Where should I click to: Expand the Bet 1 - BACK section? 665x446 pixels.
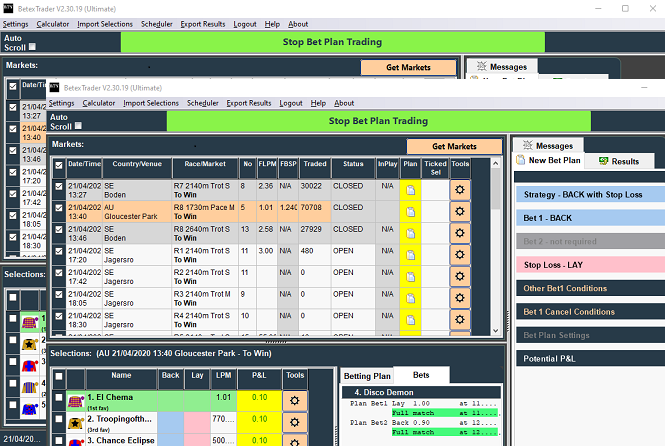click(587, 217)
